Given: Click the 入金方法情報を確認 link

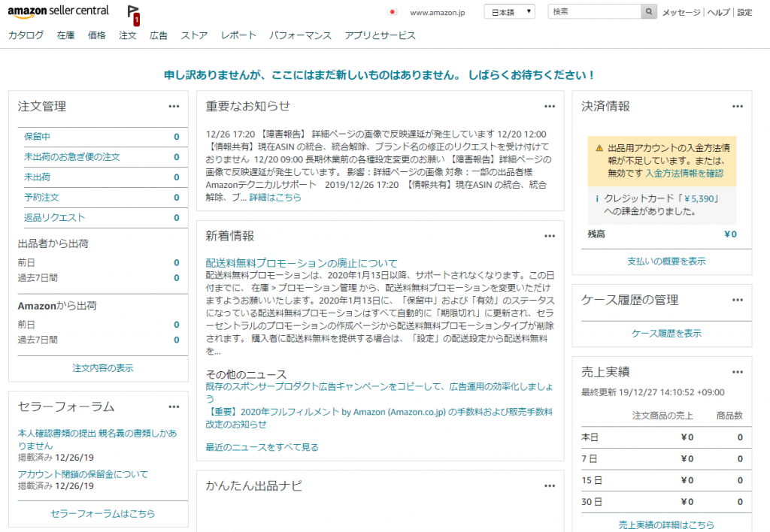Looking at the screenshot, I should click(x=684, y=174).
